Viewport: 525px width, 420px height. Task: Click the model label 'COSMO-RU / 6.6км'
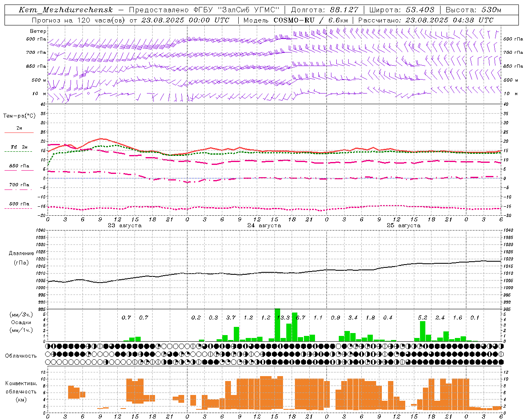pos(311,20)
